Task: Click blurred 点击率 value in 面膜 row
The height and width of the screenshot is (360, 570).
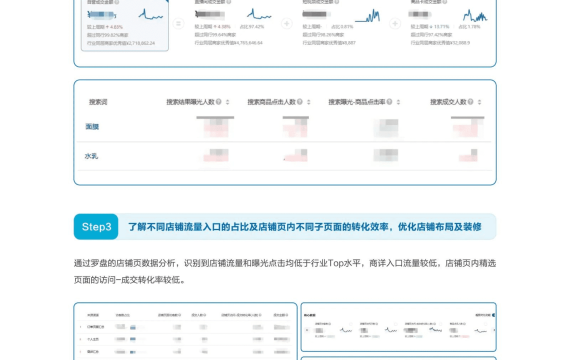Action: 386,128
